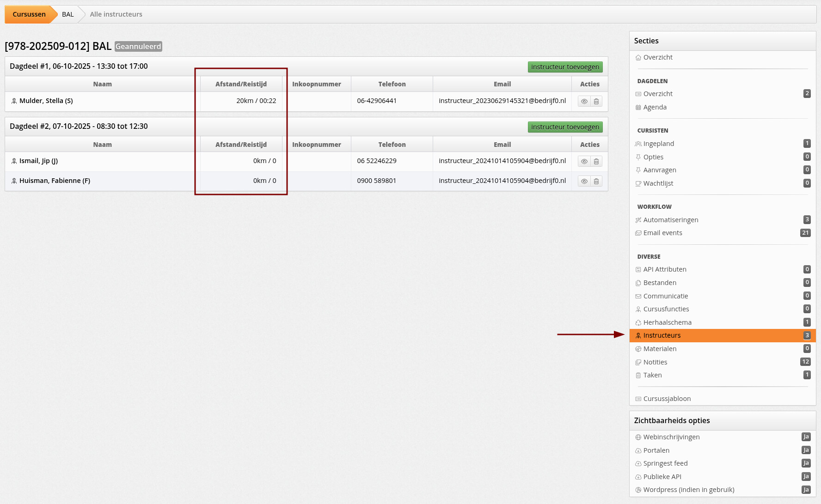View instructor Ismail, Jip with eye icon

(x=584, y=162)
